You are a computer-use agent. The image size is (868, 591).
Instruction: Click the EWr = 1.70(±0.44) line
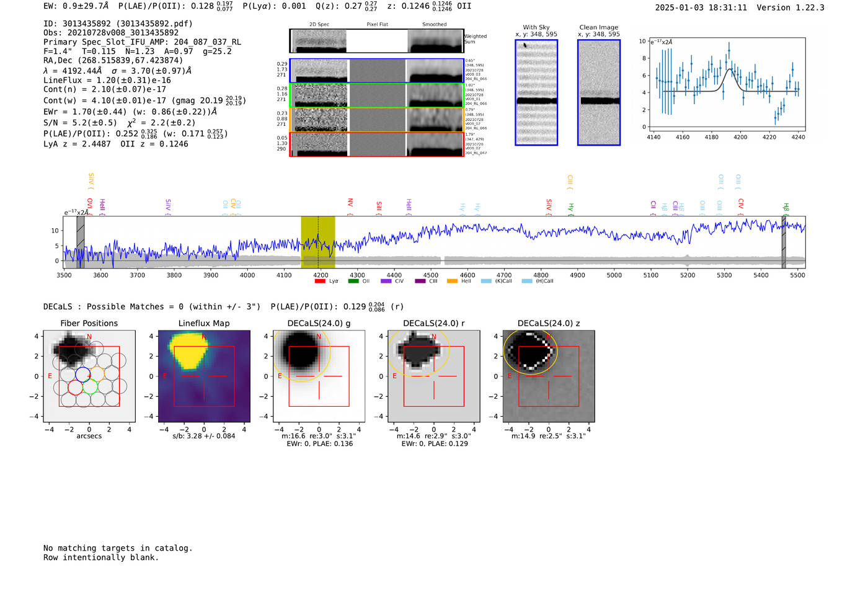pyautogui.click(x=130, y=112)
